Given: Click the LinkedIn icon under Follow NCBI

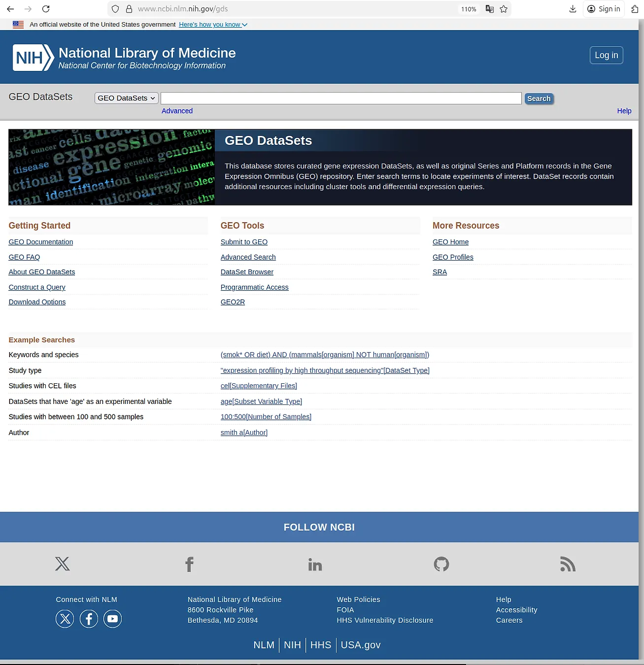Looking at the screenshot, I should click(315, 564).
